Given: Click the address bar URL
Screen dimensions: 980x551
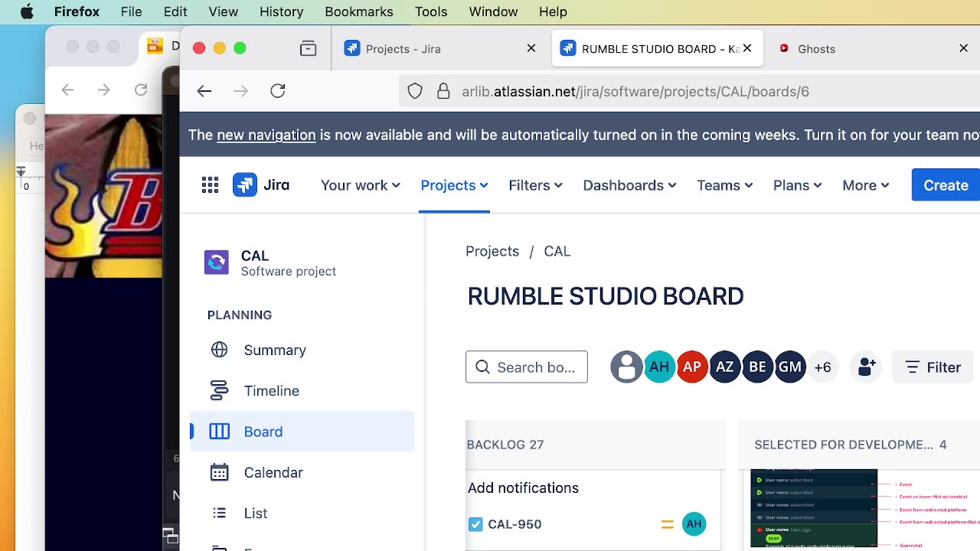Looking at the screenshot, I should [635, 92].
